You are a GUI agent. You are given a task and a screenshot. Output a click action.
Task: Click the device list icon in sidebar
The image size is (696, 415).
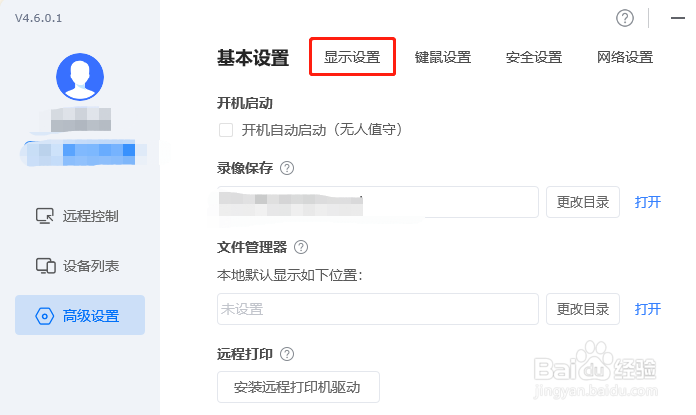pos(45,266)
